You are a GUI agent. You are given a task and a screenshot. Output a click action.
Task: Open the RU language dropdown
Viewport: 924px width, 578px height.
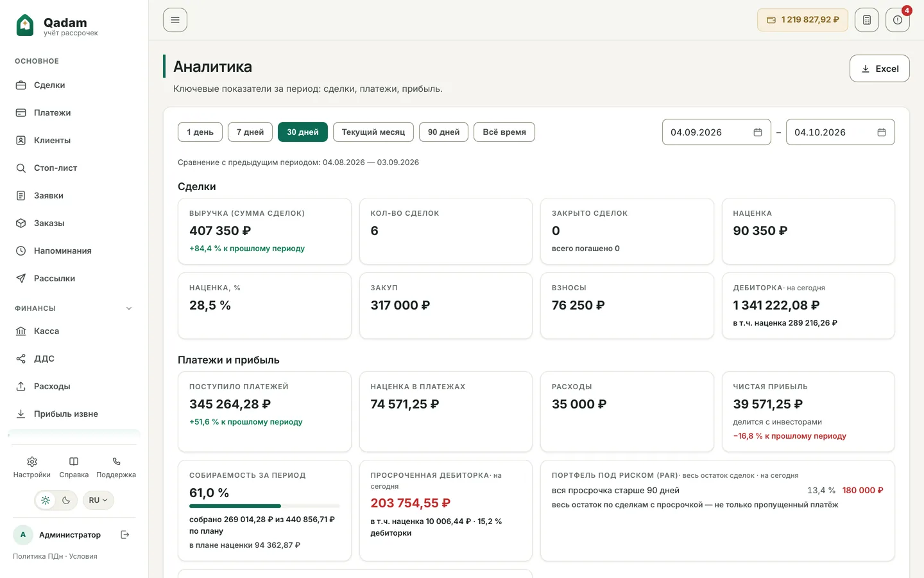(98, 500)
